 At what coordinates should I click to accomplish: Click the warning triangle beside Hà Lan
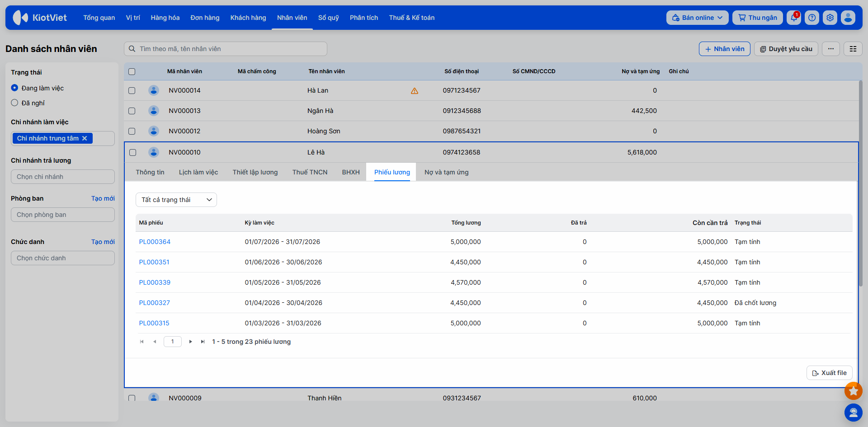[415, 91]
